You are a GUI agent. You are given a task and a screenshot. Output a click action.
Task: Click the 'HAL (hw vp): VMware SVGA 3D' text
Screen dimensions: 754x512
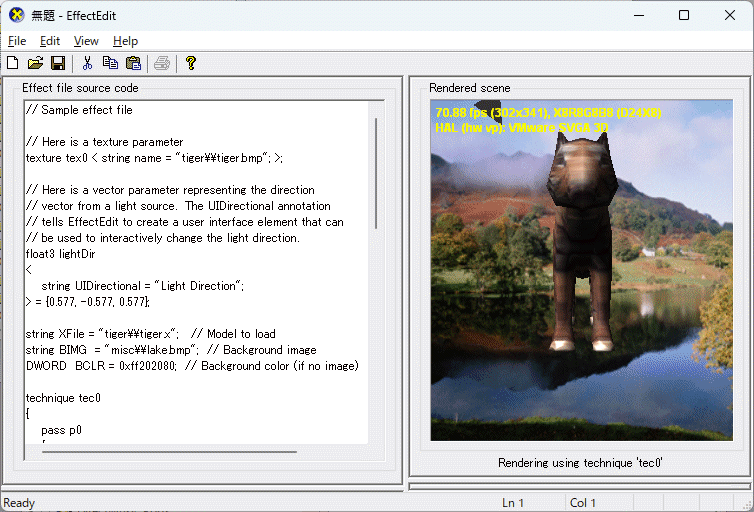click(x=522, y=128)
